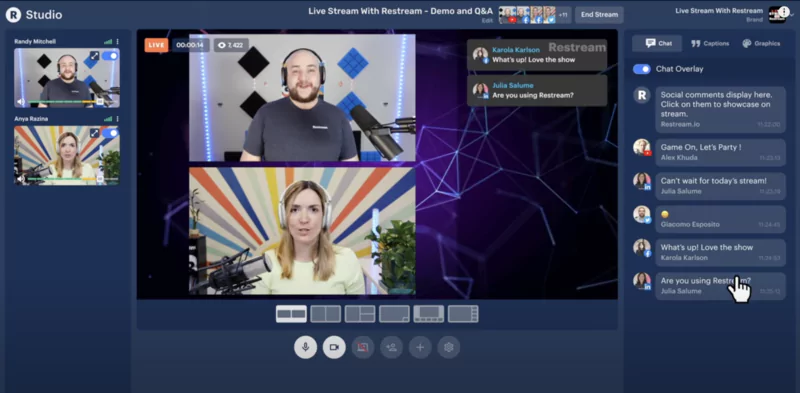800x393 pixels.
Task: Showcase the "What's up! Love the show" comment in the chat list
Action: (x=720, y=252)
